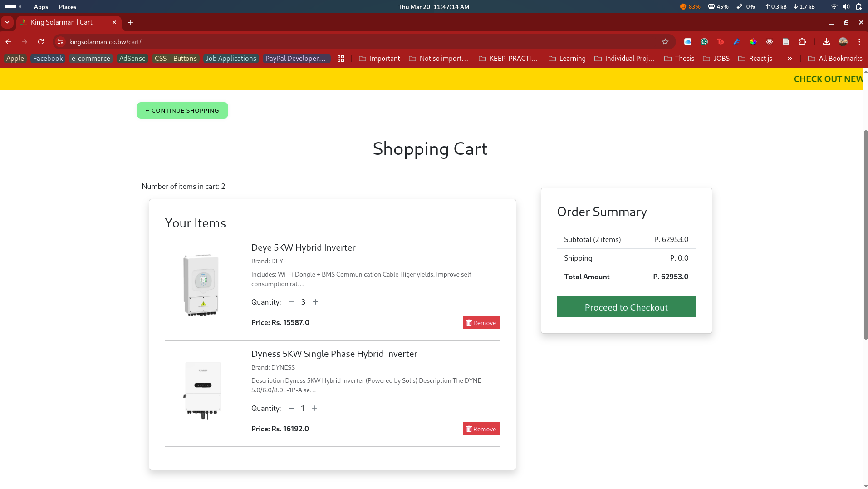Open the browser three-dot menu
The width and height of the screenshot is (868, 489).
[859, 42]
